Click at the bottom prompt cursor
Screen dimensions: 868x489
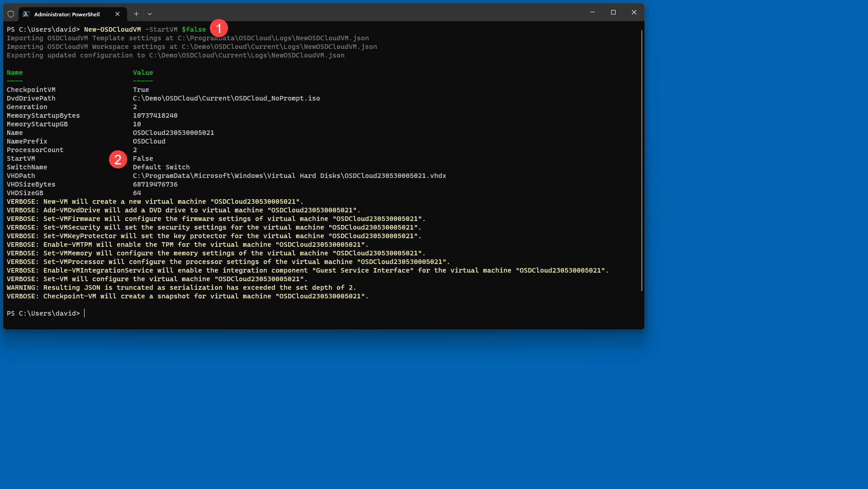pos(85,313)
